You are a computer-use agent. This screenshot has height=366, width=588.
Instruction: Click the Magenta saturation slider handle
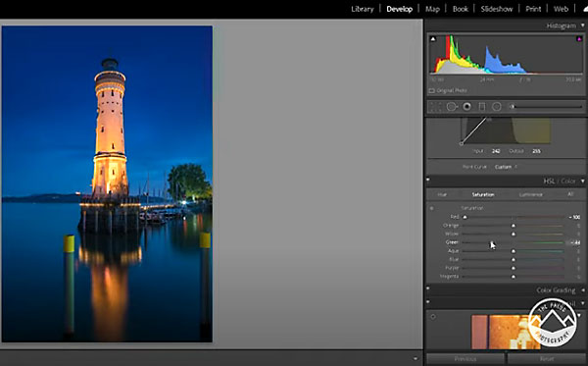(514, 277)
